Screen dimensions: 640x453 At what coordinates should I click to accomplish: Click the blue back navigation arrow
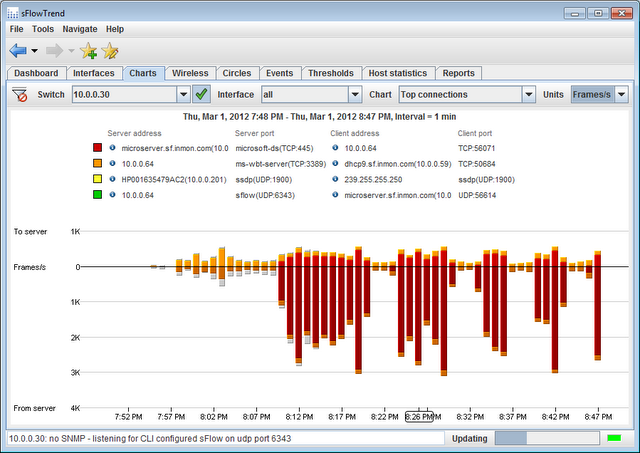(x=19, y=50)
